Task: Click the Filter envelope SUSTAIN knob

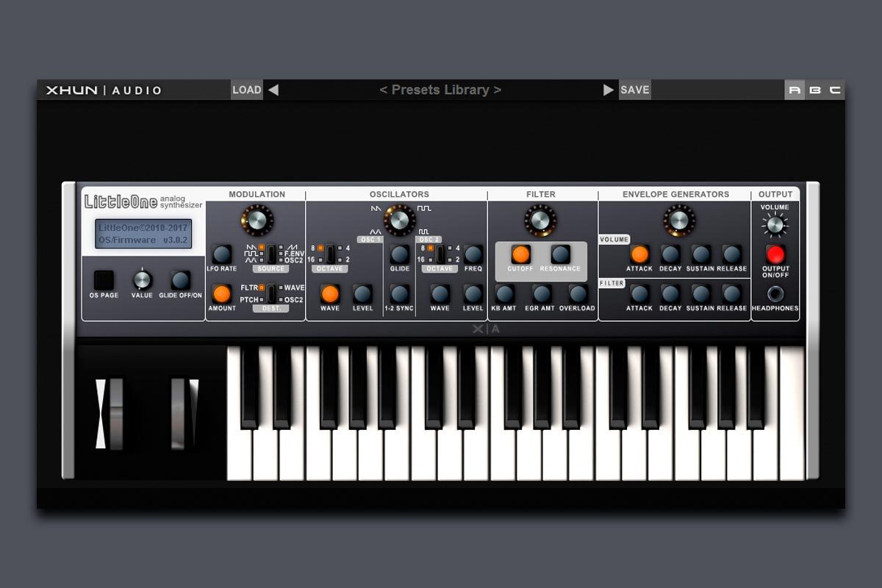Action: click(701, 294)
